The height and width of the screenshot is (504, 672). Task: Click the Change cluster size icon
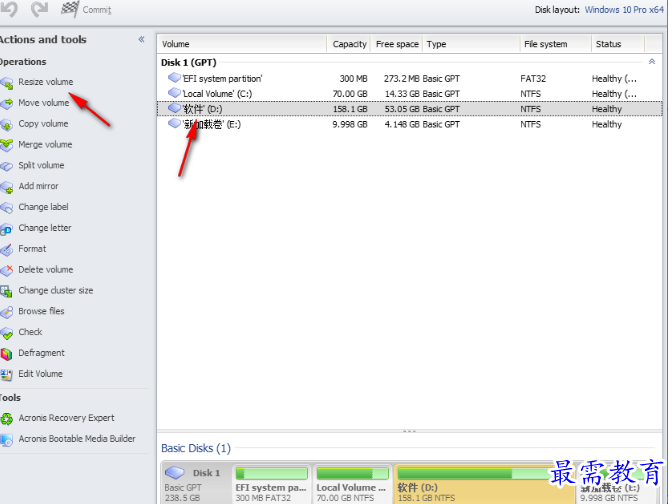pos(7,291)
